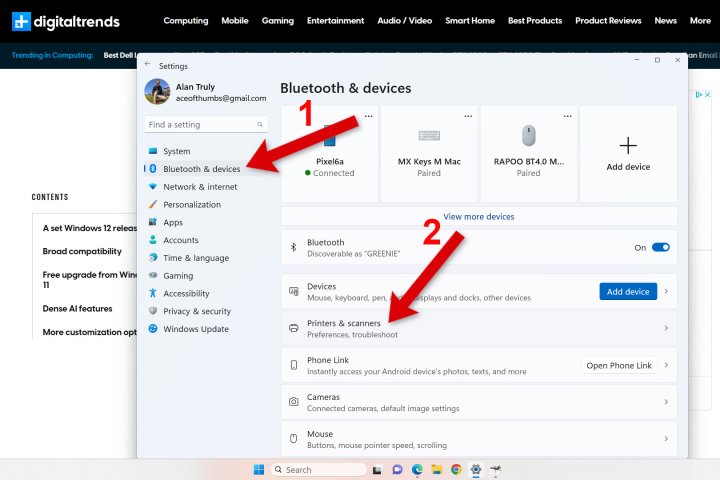Open the Windows Update settings section

click(196, 329)
